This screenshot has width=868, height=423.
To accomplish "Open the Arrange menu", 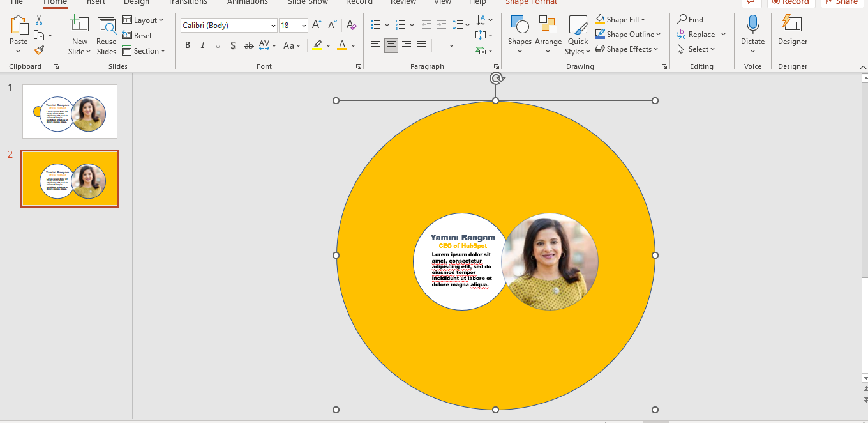I will (548, 36).
